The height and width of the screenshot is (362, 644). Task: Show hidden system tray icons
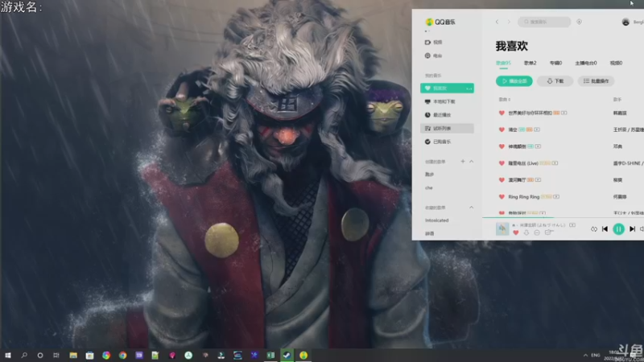585,356
